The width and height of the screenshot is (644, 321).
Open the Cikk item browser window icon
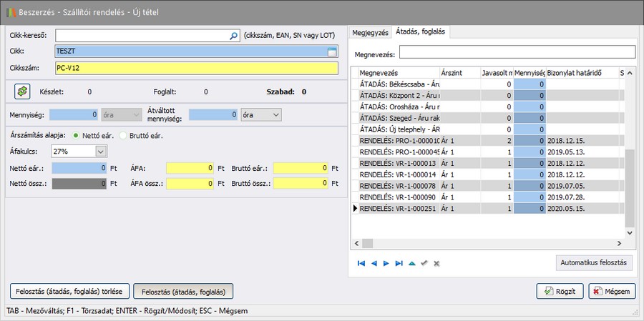tap(331, 51)
